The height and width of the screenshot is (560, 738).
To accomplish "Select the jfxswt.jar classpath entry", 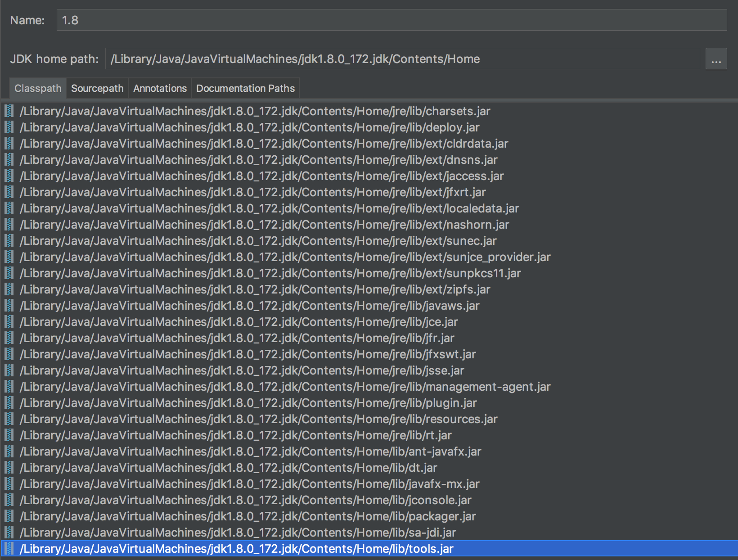I will 369,354.
